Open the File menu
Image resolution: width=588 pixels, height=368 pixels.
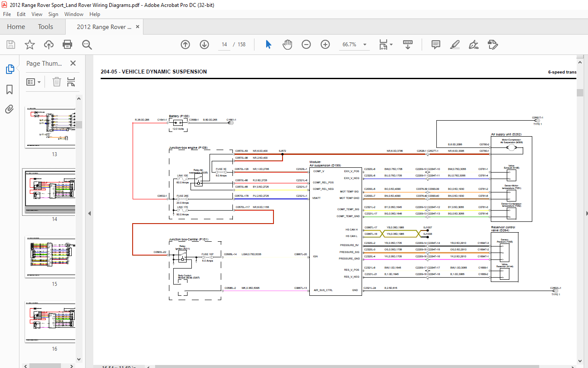point(7,14)
